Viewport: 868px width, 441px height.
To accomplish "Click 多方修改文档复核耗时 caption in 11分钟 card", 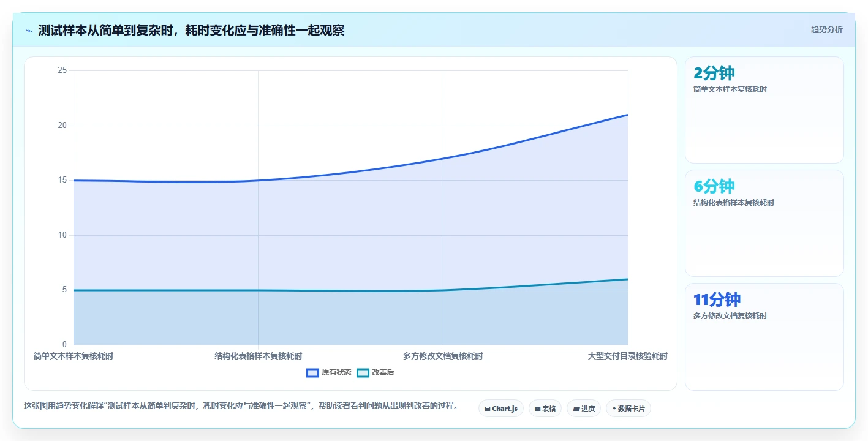I will click(730, 316).
